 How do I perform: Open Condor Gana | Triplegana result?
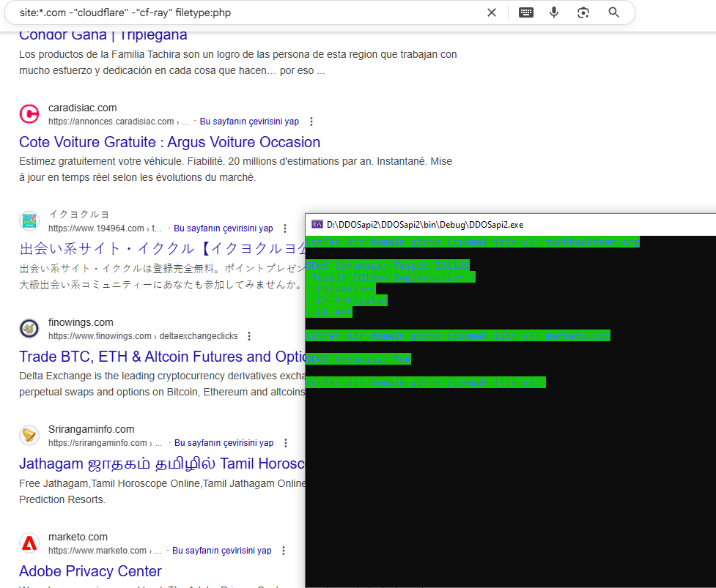click(x=103, y=34)
